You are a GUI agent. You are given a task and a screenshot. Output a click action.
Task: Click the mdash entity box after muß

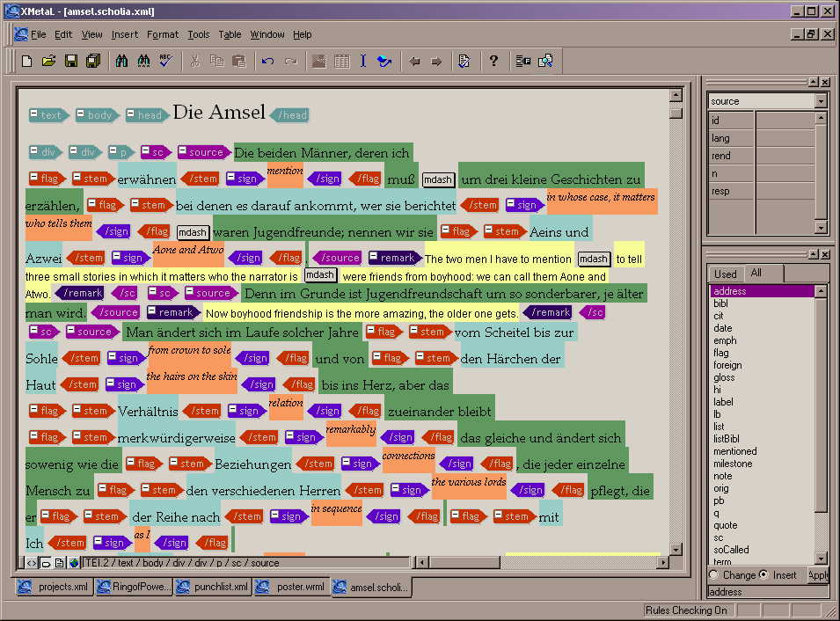[x=438, y=179]
